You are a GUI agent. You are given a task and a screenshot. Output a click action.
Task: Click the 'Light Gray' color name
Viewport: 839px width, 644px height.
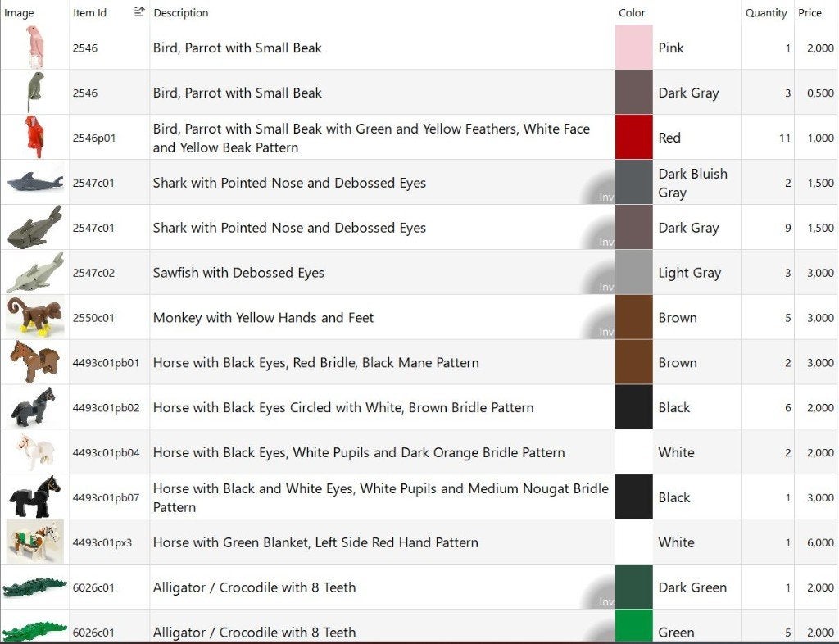pos(690,273)
